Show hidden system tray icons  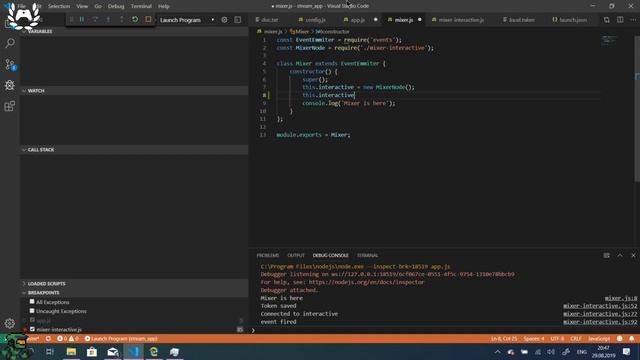point(497,352)
